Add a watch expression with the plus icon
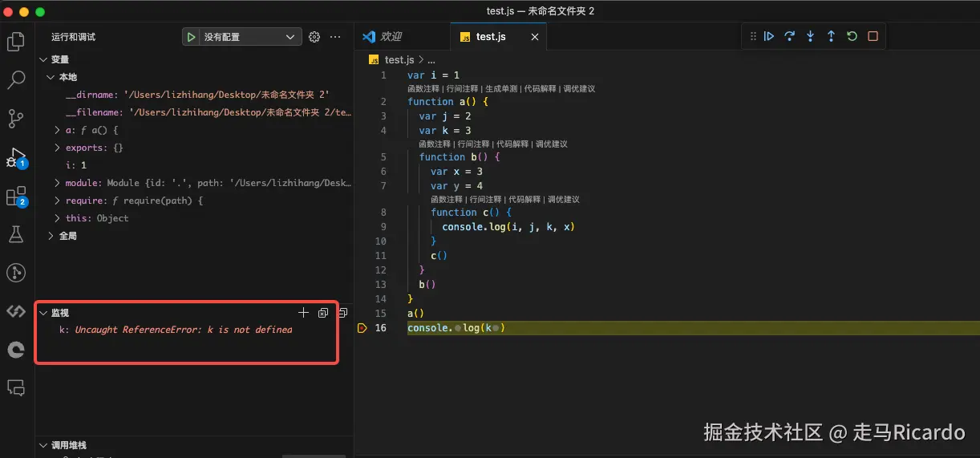980x458 pixels. click(303, 313)
